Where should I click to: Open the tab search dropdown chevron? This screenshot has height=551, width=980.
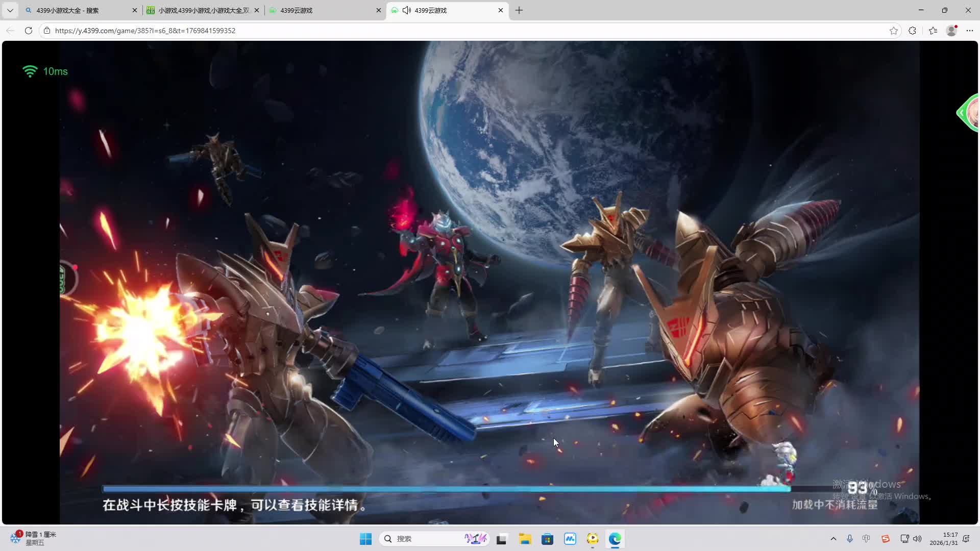[x=10, y=10]
